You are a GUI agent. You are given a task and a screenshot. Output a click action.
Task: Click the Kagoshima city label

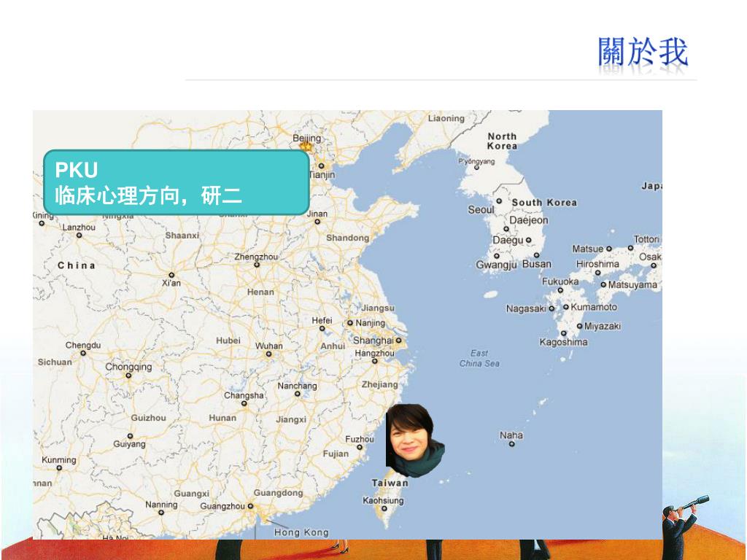(x=564, y=342)
